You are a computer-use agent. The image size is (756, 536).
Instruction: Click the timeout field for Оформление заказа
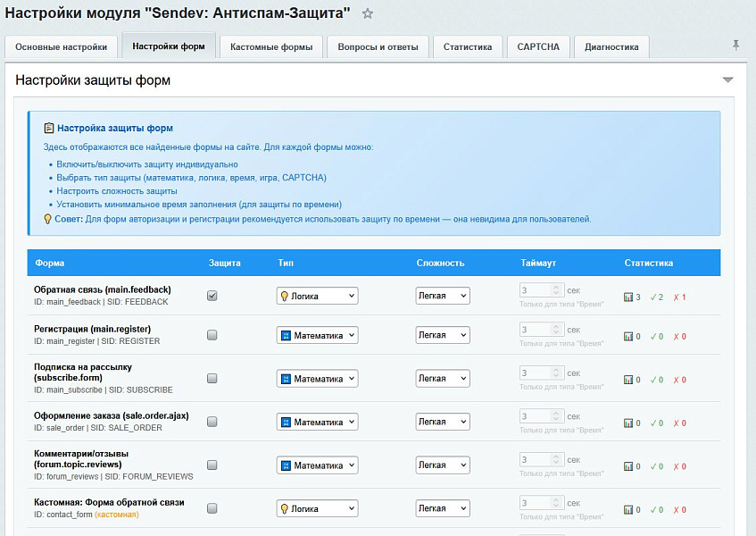[536, 416]
